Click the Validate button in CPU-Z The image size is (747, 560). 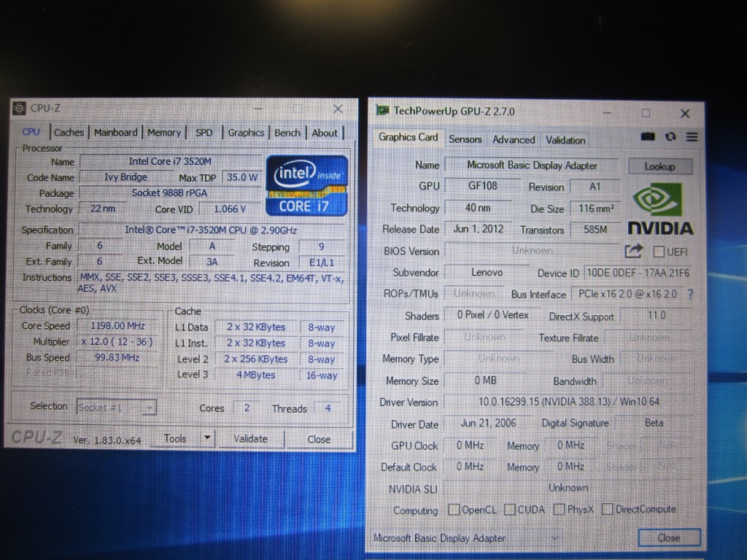(251, 438)
